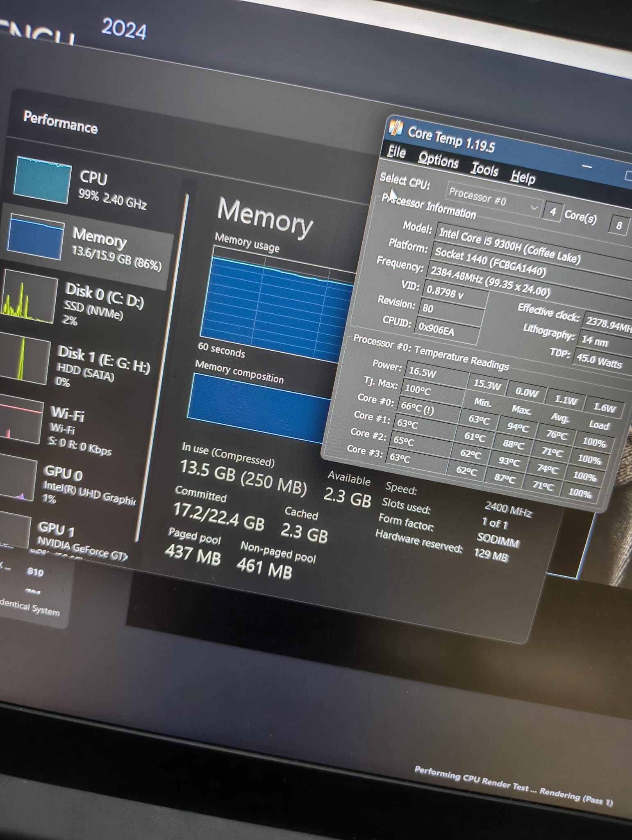
Task: Click the Performance heading in Task Manager
Action: click(61, 122)
